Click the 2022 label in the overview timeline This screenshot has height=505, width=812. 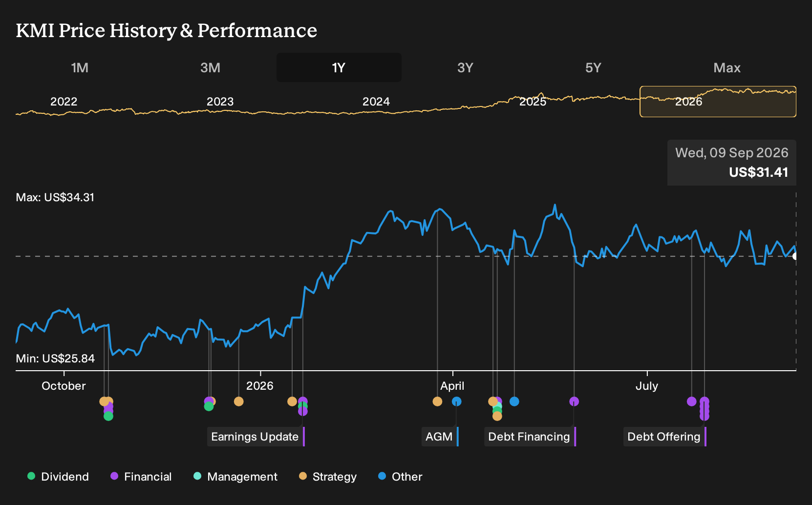(x=64, y=102)
